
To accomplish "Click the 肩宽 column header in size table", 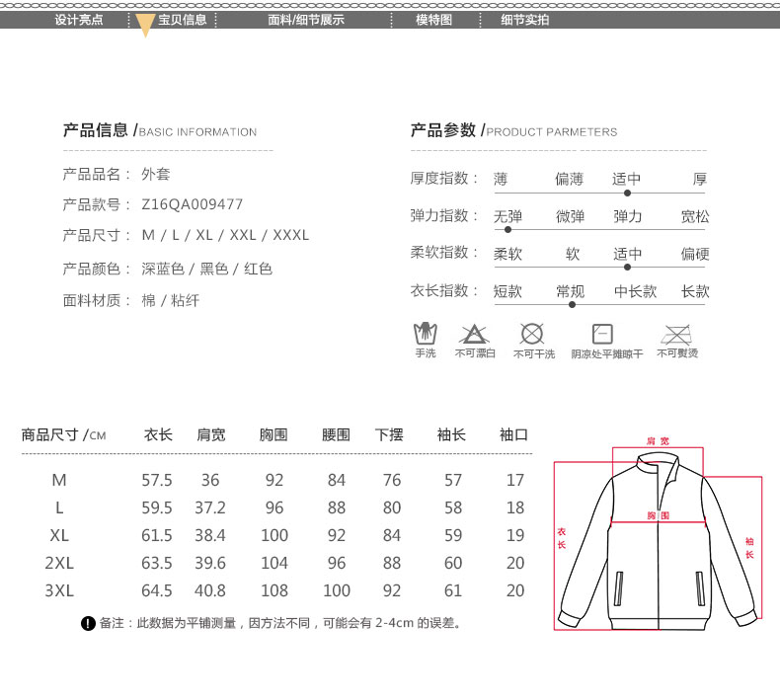I will coord(211,434).
